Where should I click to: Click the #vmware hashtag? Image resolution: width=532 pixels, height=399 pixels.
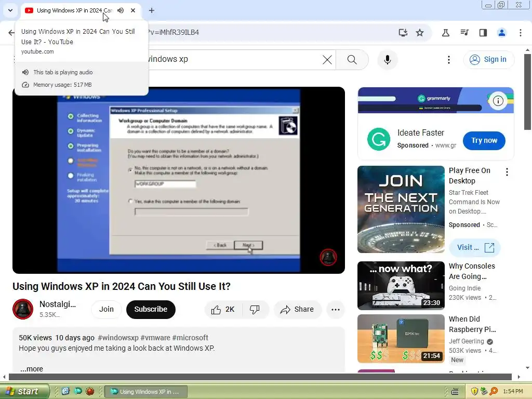coord(155,338)
